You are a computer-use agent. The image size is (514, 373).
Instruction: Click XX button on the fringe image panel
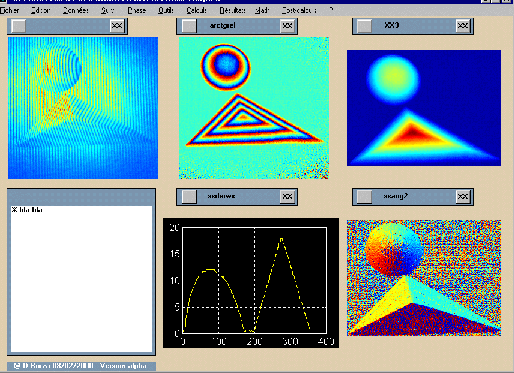click(117, 26)
